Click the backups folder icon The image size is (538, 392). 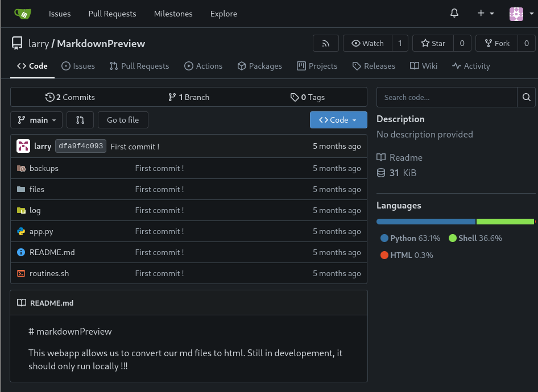21,168
